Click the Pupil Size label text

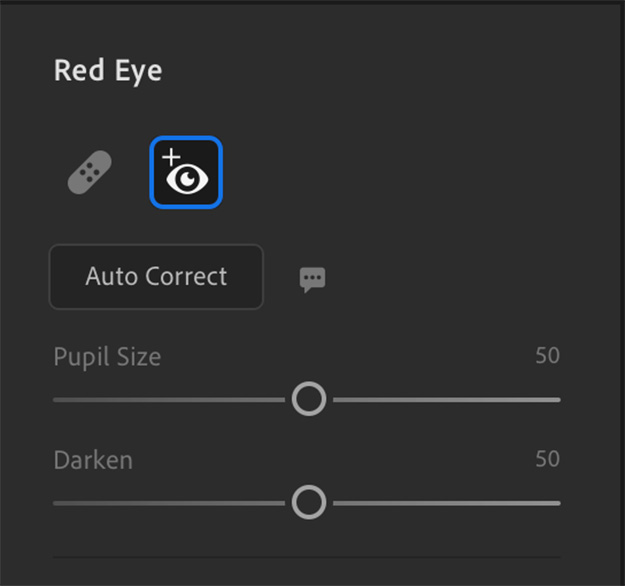click(107, 357)
